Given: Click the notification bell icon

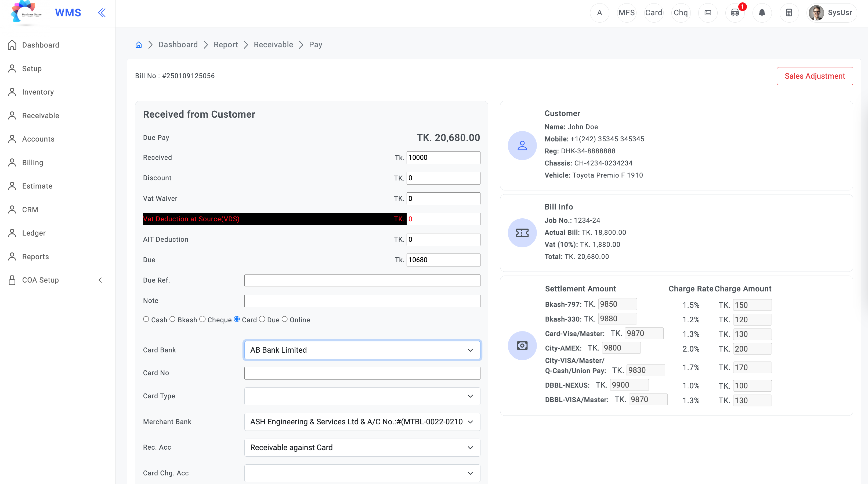Looking at the screenshot, I should pos(762,13).
